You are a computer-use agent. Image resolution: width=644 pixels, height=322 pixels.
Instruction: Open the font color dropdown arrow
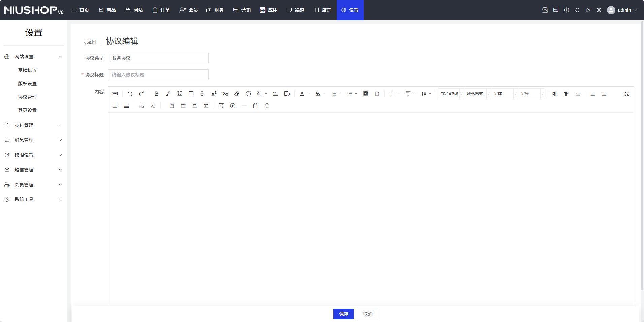pos(309,94)
